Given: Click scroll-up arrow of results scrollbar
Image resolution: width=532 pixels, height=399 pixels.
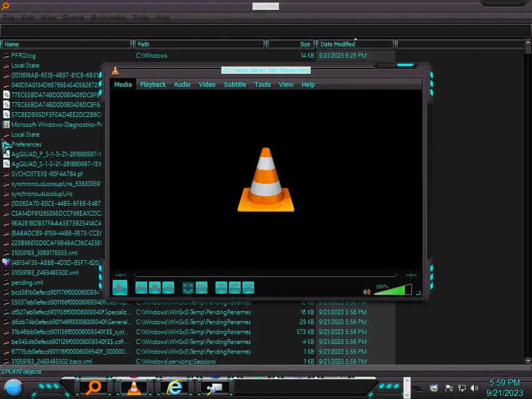Looking at the screenshot, I should (x=528, y=42).
